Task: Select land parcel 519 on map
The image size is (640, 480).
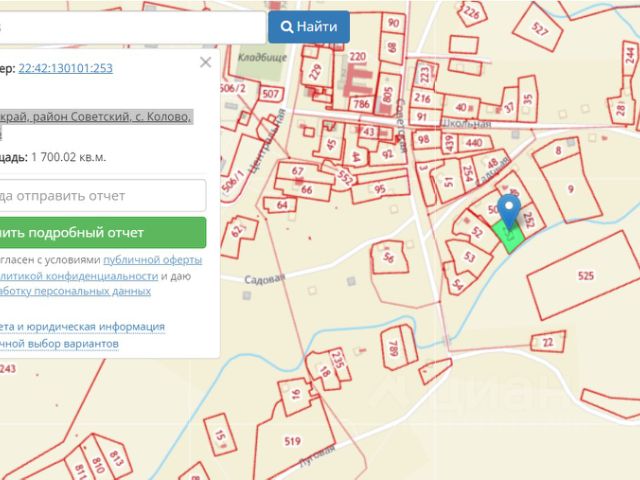Action: tap(293, 440)
